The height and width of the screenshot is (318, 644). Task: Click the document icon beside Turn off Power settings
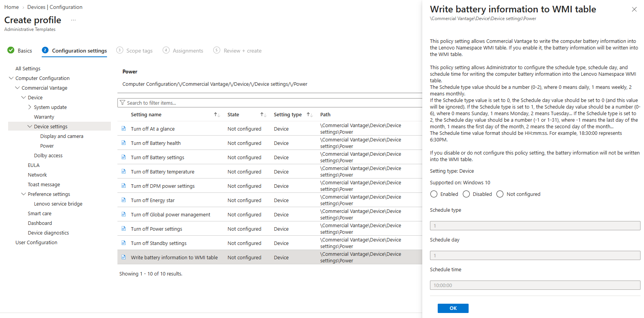point(124,228)
